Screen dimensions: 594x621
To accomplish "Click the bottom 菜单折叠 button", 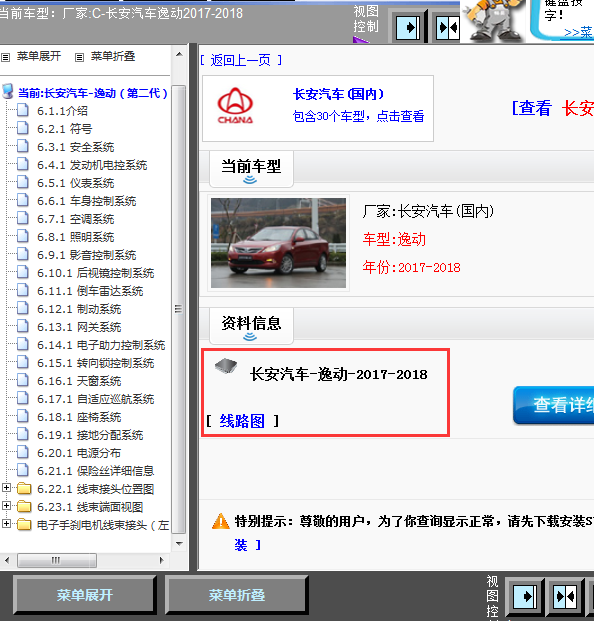I will coord(236,595).
